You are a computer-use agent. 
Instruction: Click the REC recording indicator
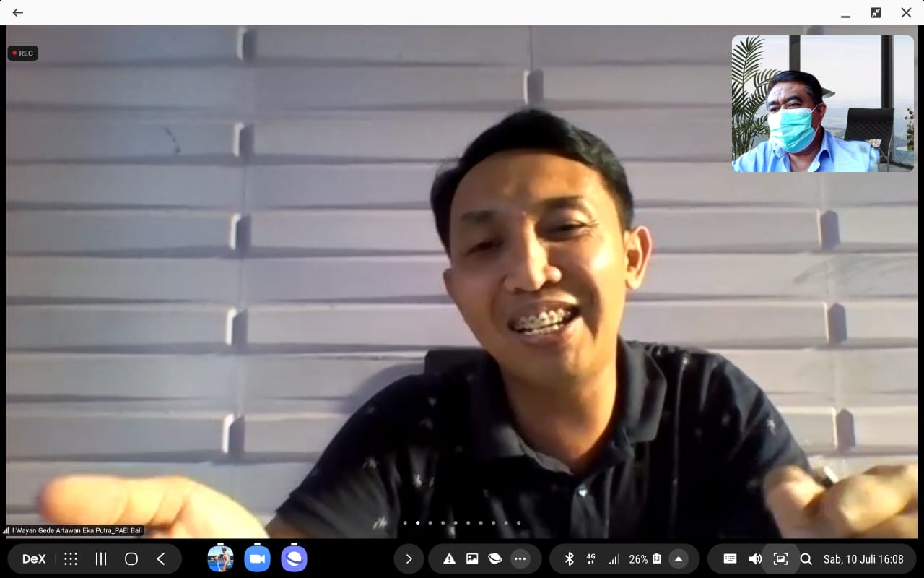[23, 53]
